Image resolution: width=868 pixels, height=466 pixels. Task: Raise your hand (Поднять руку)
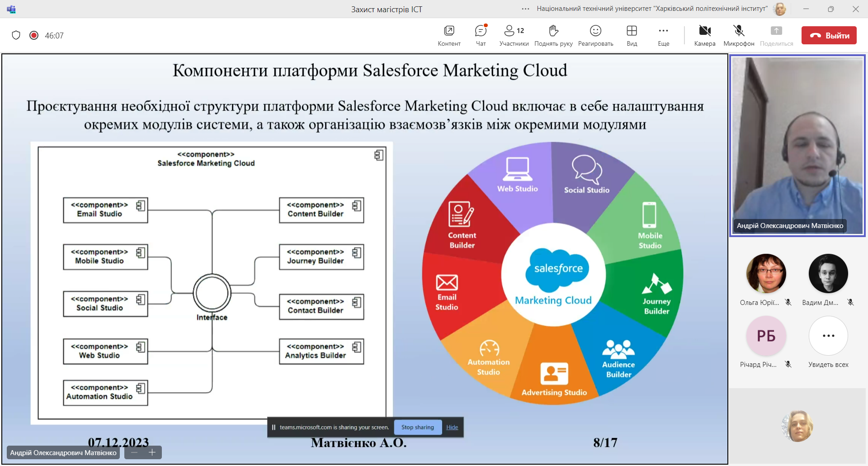(x=553, y=35)
